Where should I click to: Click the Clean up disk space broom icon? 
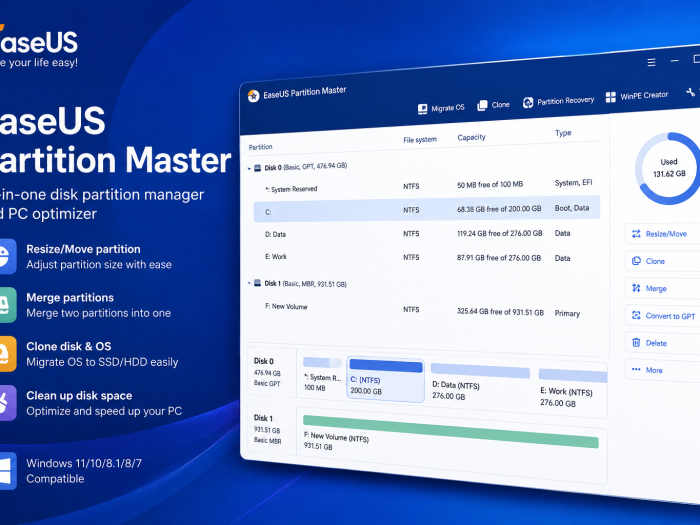(6, 403)
